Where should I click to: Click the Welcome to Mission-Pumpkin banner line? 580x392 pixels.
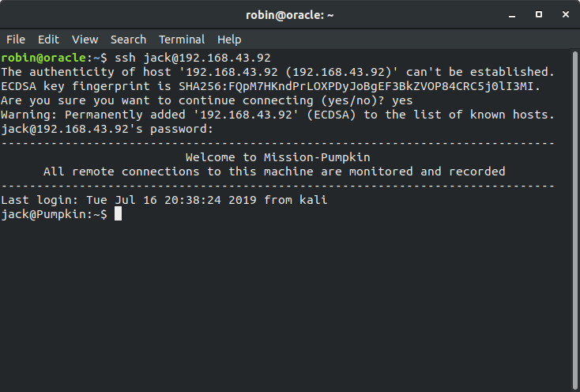278,157
